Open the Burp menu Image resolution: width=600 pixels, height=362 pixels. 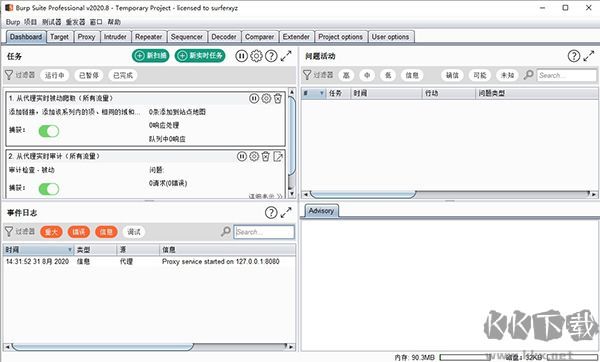[x=13, y=22]
